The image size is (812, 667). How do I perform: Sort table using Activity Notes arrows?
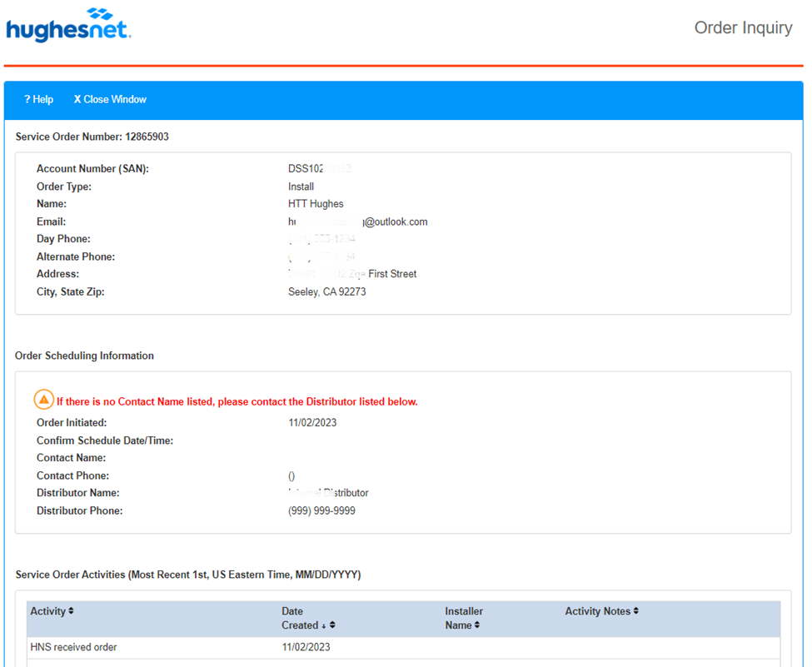(635, 611)
